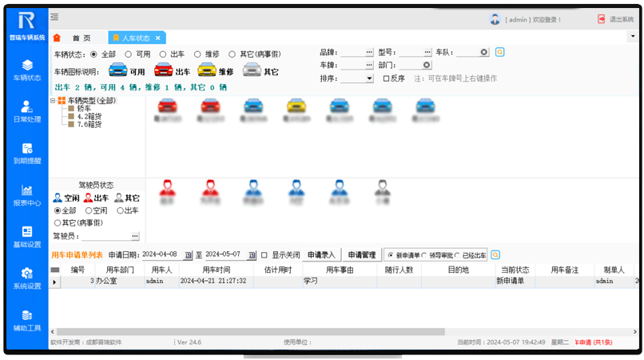Select 7.6箱货 in vehicle type tree

pos(89,124)
